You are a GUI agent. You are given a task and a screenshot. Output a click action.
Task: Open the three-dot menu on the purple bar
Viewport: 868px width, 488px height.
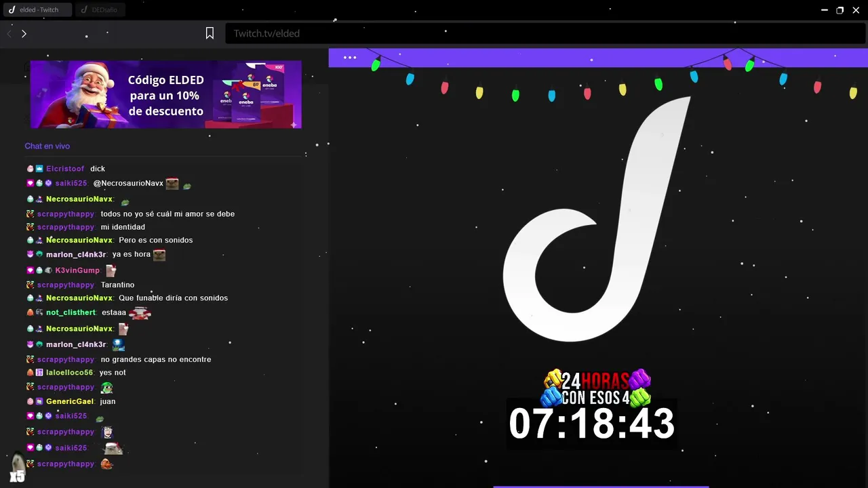pos(350,58)
